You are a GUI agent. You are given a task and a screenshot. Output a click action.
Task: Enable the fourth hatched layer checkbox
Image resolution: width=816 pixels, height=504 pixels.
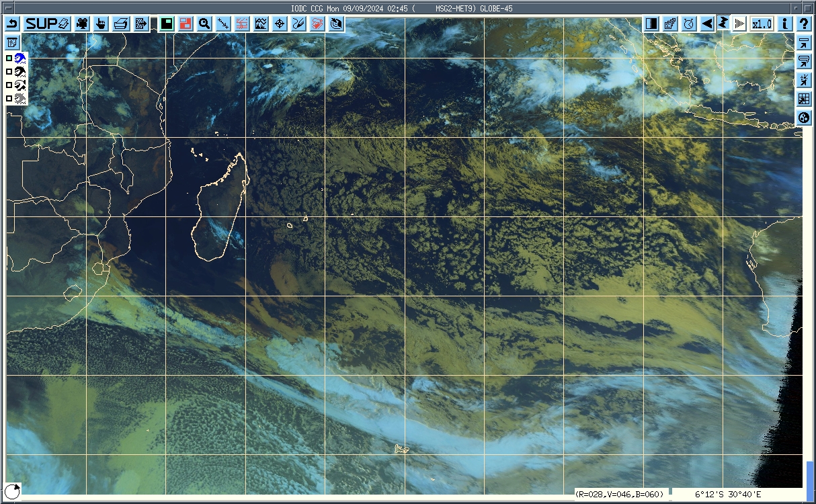[x=9, y=99]
